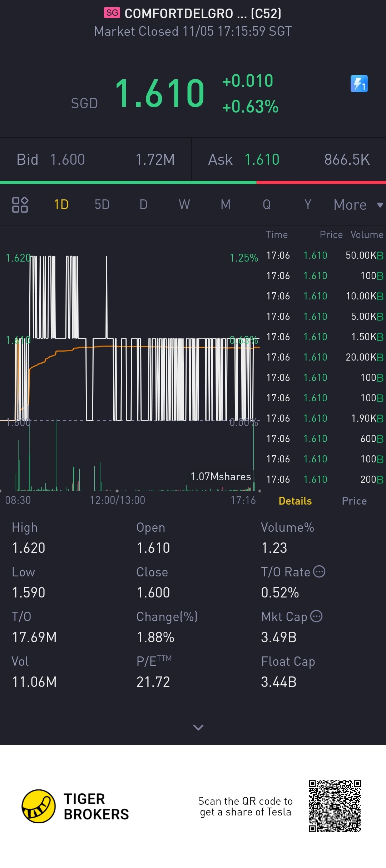Tap the bid/ask ratio bar

[x=193, y=183]
